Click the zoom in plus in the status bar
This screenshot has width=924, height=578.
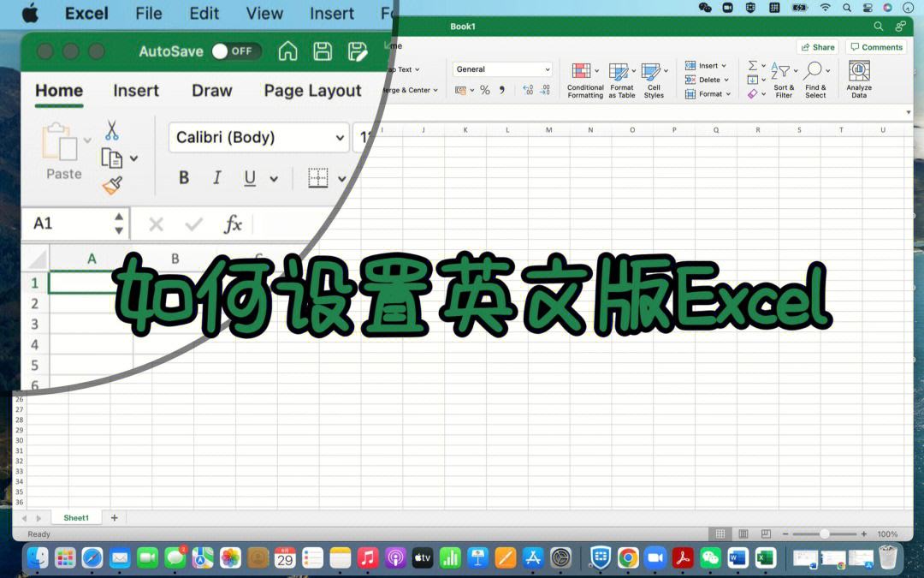(x=864, y=533)
